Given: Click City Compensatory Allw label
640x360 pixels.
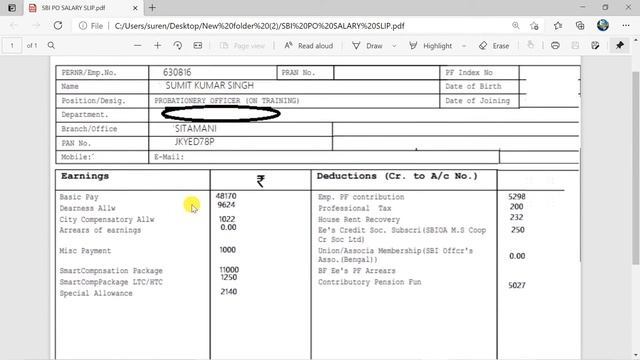Looking at the screenshot, I should pos(107,219).
